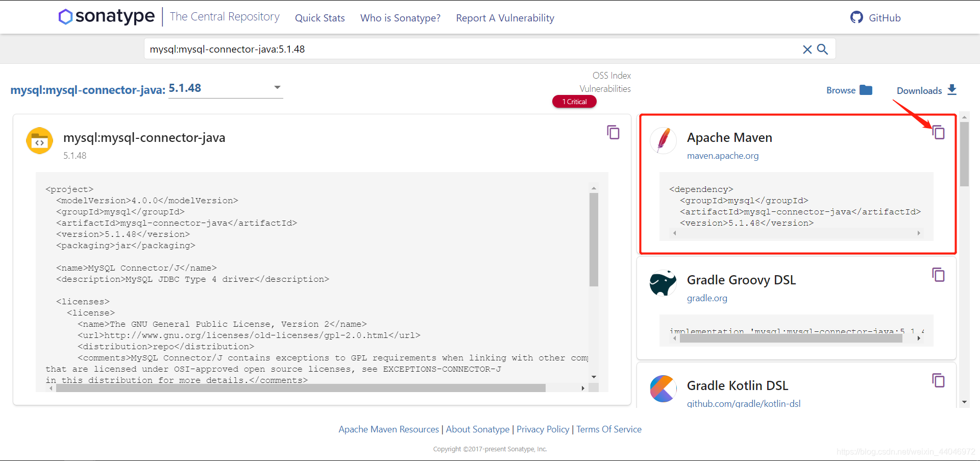Click the mysql:mysql-connector-java breadcrumb link
Screen dimensions: 980x461
pos(88,90)
